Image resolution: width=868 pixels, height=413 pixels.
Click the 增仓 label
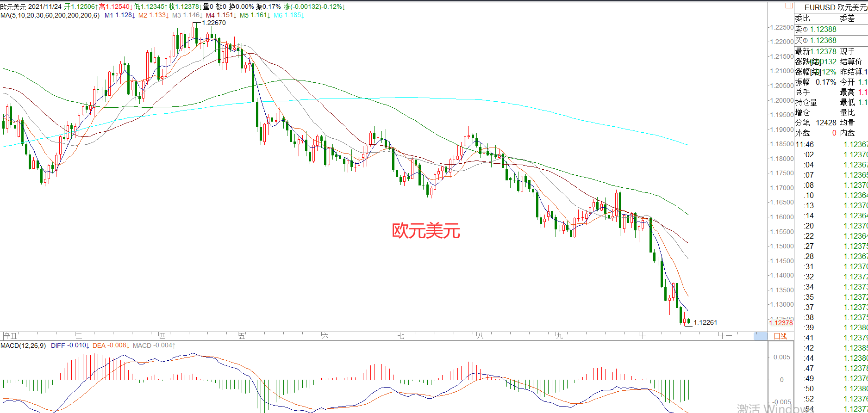point(803,113)
